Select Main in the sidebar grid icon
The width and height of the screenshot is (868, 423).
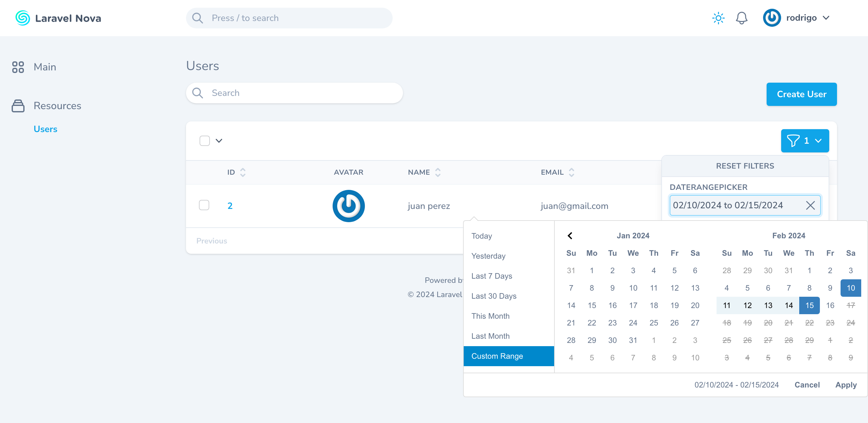pyautogui.click(x=18, y=67)
